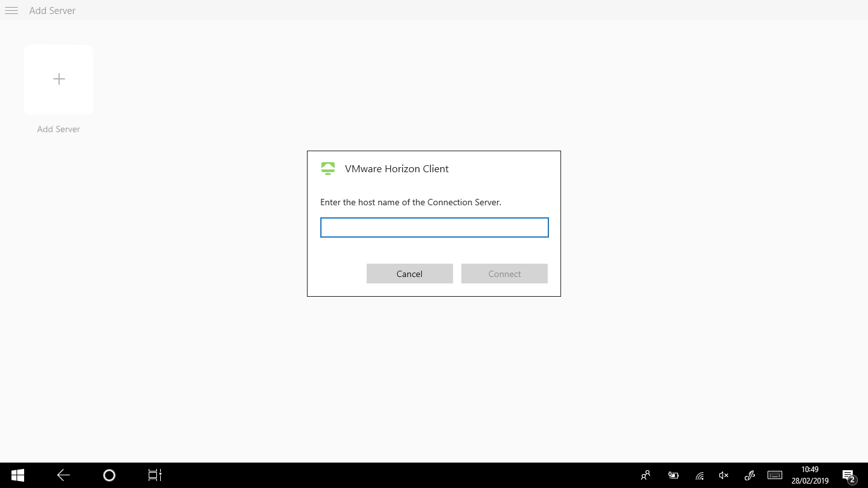Click the Home circle button on taskbar

click(109, 475)
